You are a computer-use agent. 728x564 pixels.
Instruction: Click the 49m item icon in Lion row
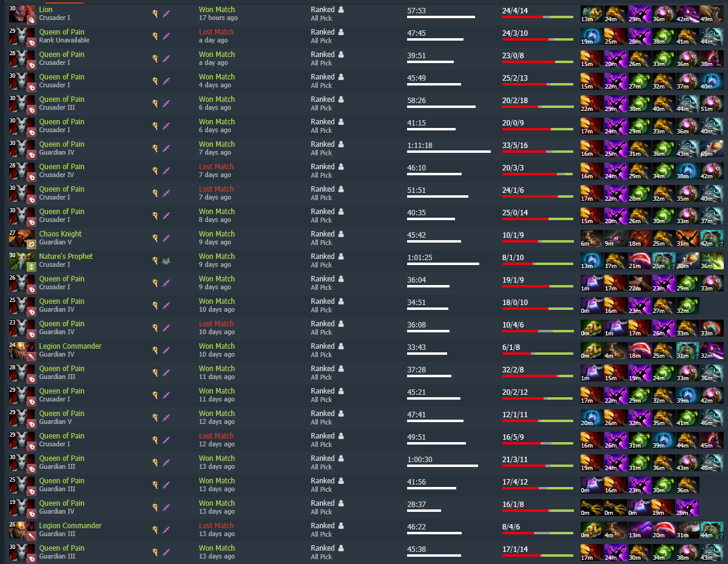[x=712, y=14]
